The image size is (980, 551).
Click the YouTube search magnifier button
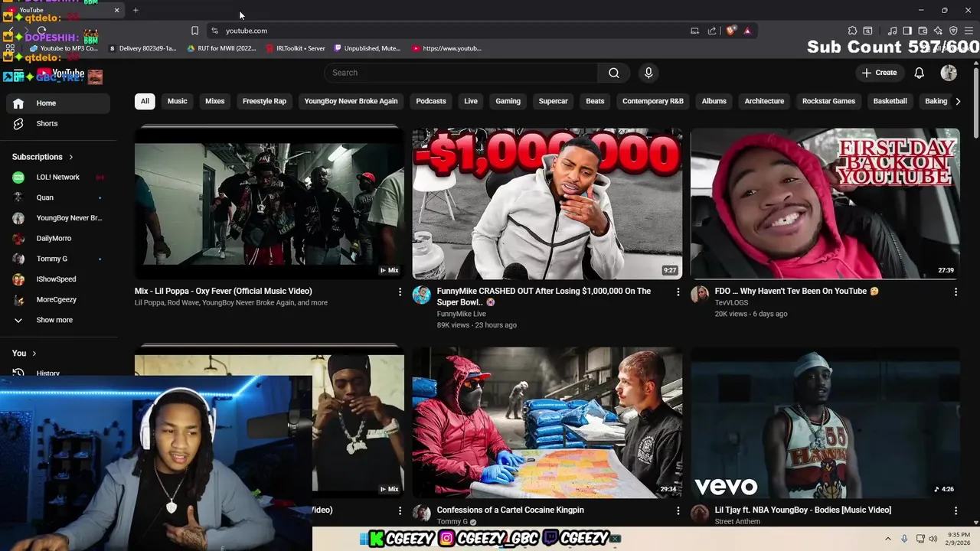click(x=614, y=73)
